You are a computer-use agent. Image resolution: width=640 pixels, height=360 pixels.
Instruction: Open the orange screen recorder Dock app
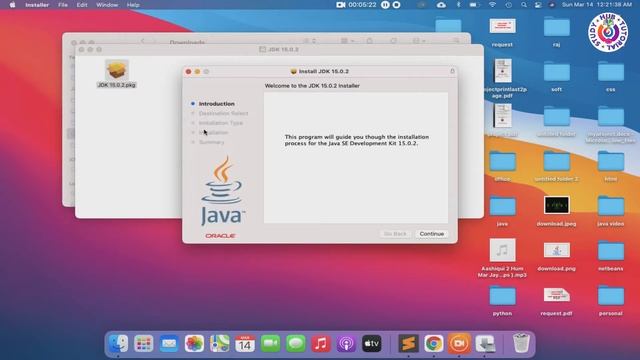pos(459,343)
